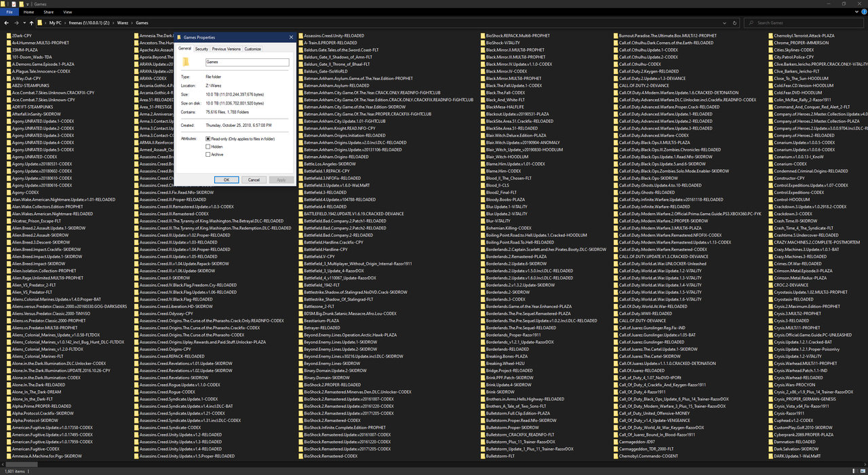Viewport: 868px width, 475px height.
Task: Click the Forward navigation arrow
Action: [x=16, y=22]
